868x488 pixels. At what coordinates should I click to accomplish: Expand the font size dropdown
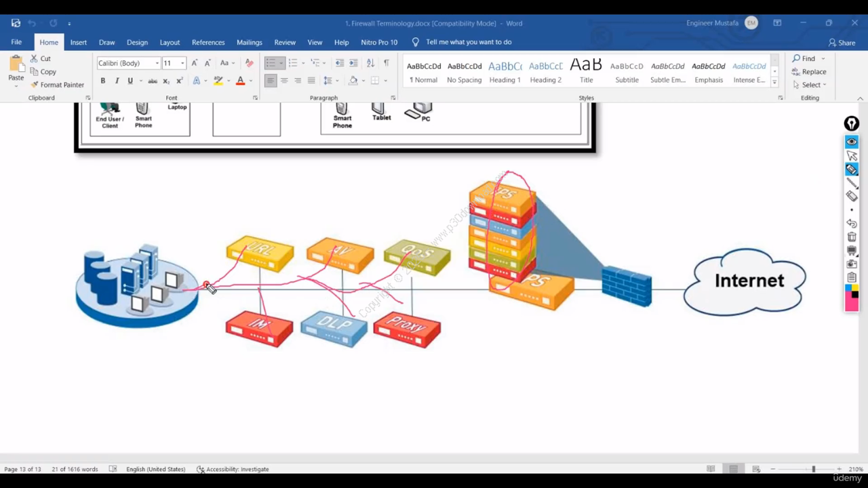182,63
